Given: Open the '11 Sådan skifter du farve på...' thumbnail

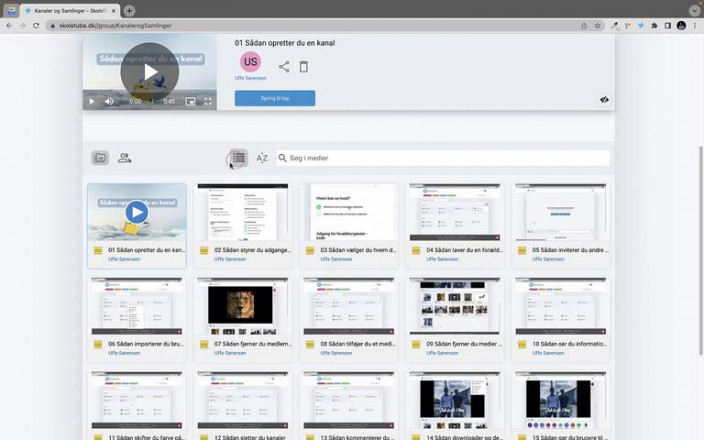Looking at the screenshot, I should [x=137, y=400].
